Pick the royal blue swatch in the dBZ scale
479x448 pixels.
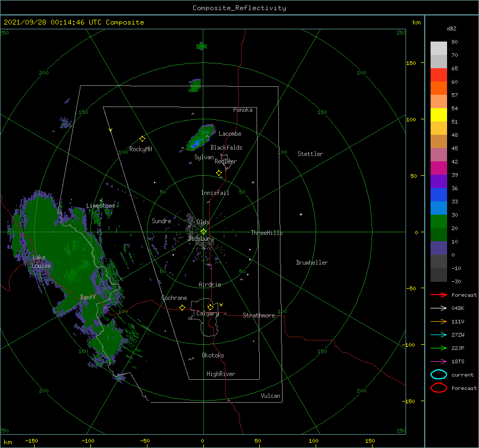(x=439, y=195)
